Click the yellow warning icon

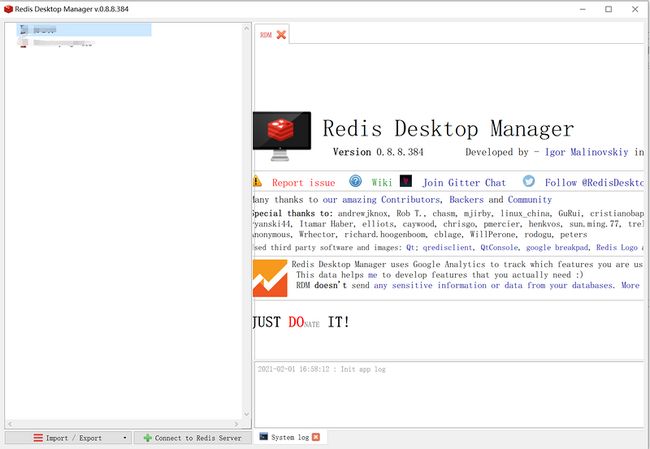pos(257,181)
